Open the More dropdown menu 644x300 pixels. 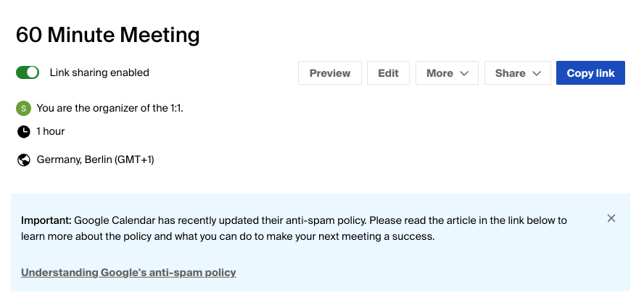pos(447,73)
